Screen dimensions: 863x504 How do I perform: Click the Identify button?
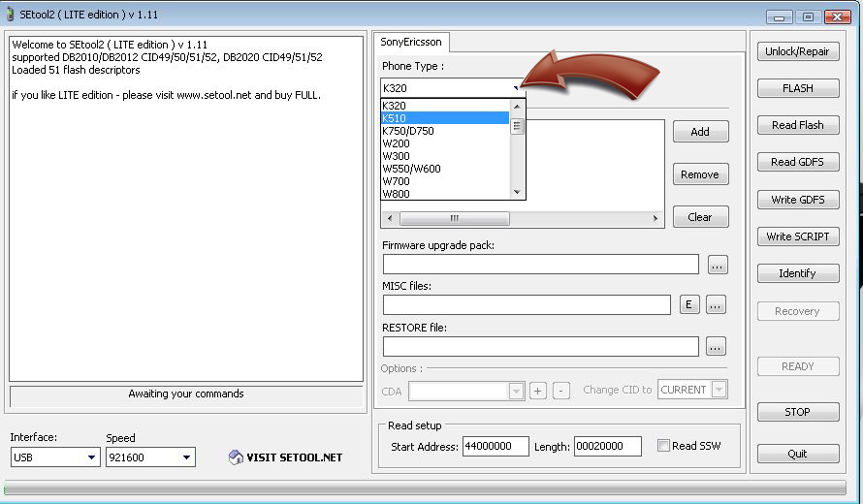coord(797,273)
